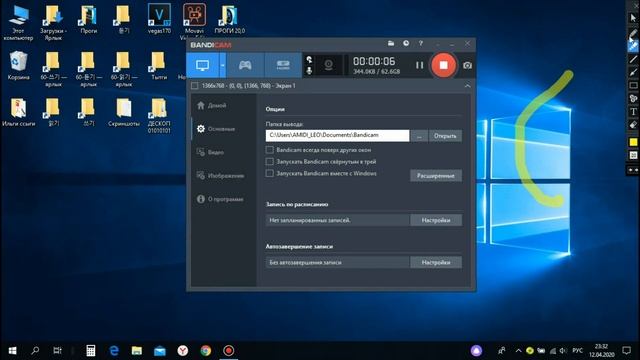This screenshot has width=640, height=360.
Task: Open the Windows Start menu
Action: [12, 351]
